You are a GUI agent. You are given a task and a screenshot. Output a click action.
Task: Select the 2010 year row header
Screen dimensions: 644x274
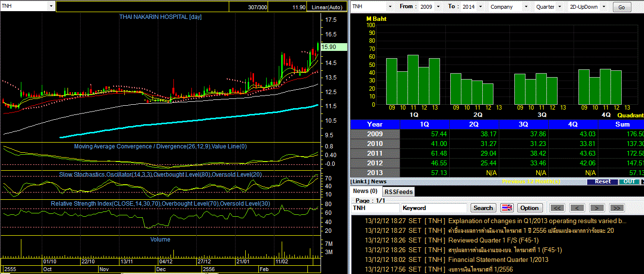point(375,144)
